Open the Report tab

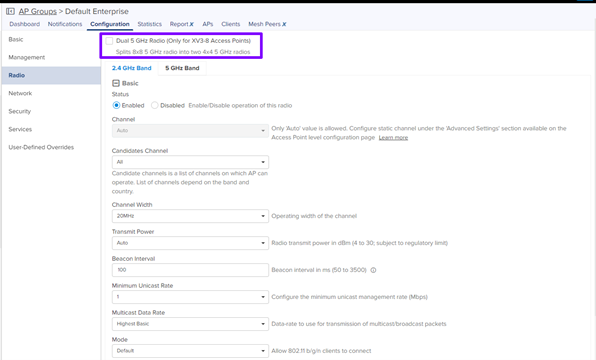[181, 24]
